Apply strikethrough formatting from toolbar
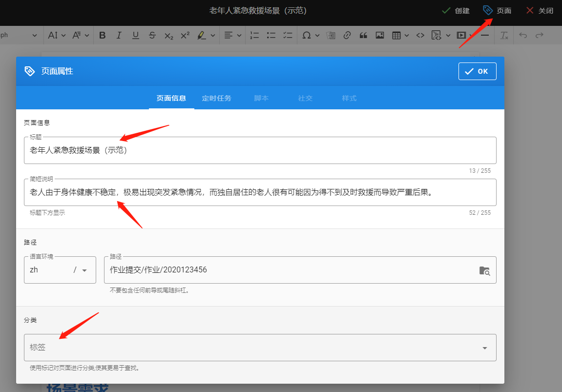This screenshot has height=392, width=562. 152,35
